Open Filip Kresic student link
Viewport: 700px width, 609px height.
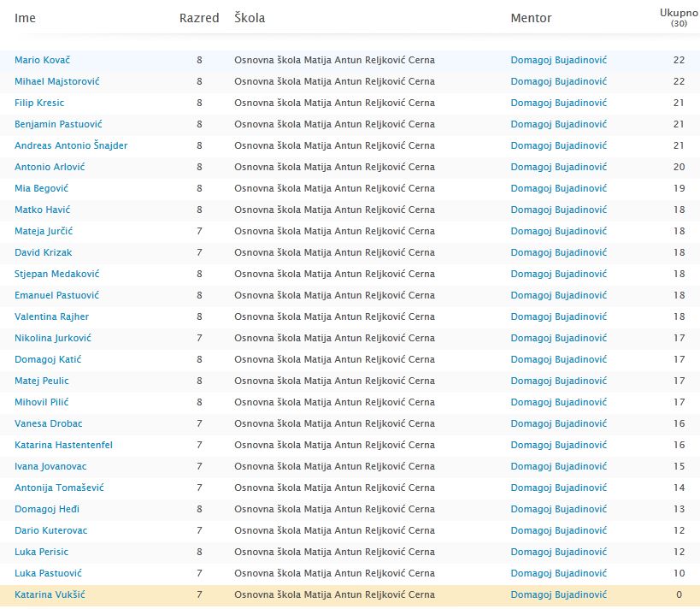pos(39,103)
